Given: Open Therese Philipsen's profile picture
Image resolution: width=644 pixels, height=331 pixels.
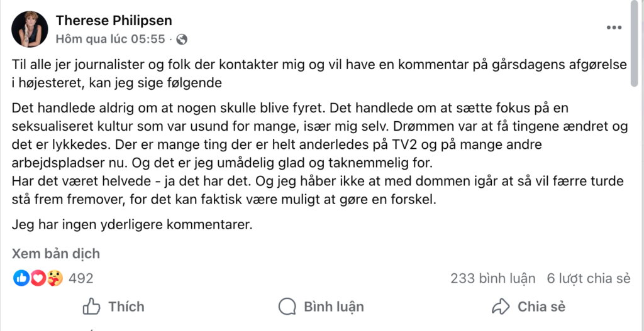Looking at the screenshot, I should pos(29,29).
